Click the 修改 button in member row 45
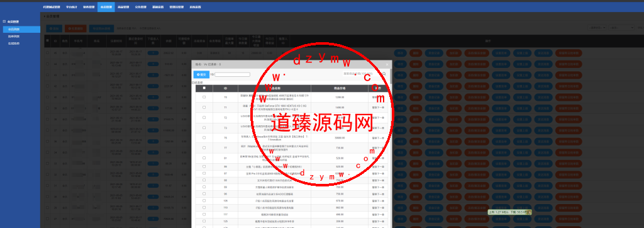This screenshot has width=644, height=228. (401, 53)
